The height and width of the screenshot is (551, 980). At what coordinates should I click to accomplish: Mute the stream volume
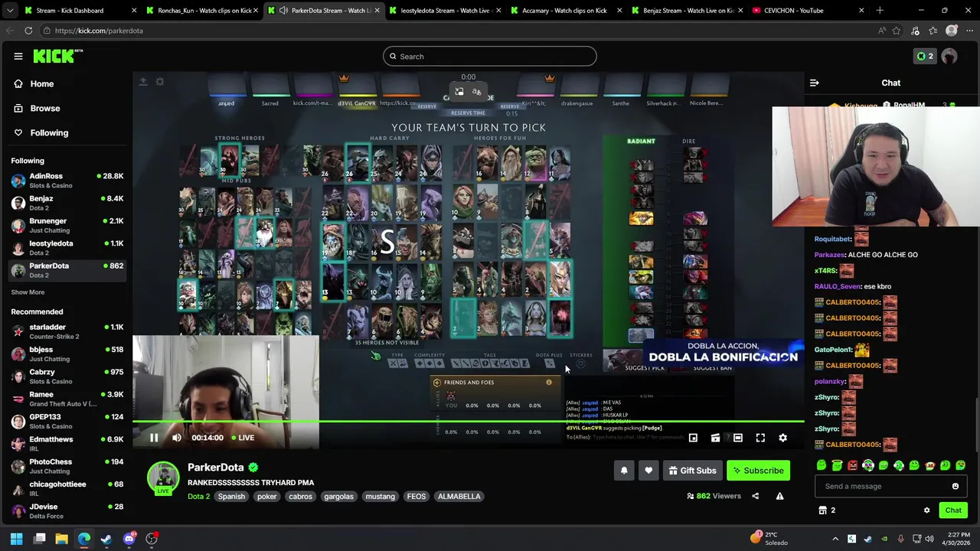pyautogui.click(x=177, y=438)
